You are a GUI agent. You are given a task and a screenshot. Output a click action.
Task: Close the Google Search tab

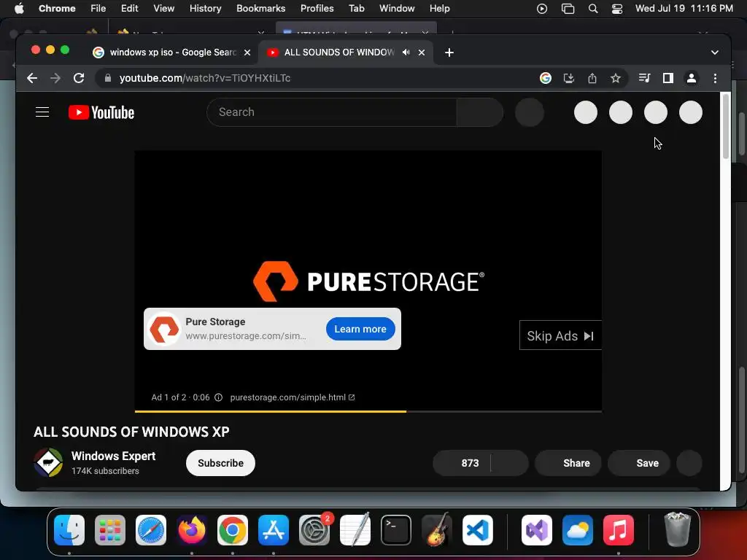[x=247, y=52]
